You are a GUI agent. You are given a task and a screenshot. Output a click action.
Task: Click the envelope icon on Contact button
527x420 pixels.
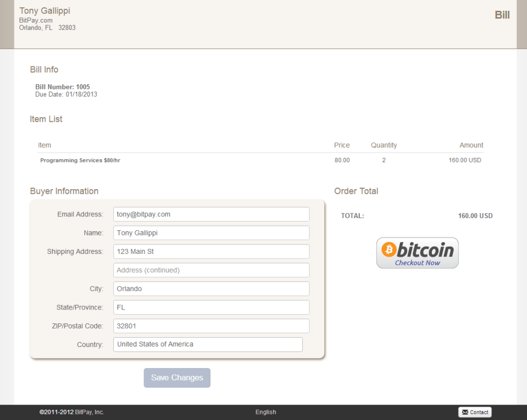[465, 412]
